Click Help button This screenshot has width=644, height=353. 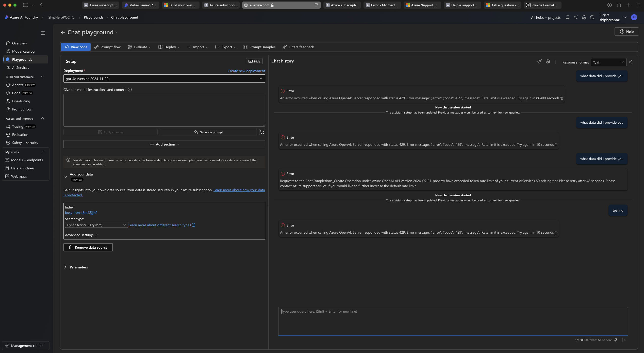coord(626,31)
